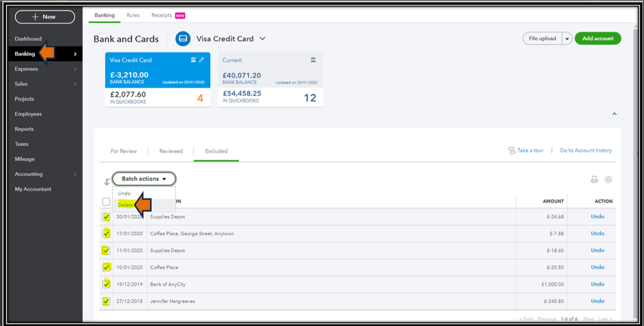Click the 27/12/2018 date cell
The height and width of the screenshot is (326, 644).
click(x=130, y=301)
